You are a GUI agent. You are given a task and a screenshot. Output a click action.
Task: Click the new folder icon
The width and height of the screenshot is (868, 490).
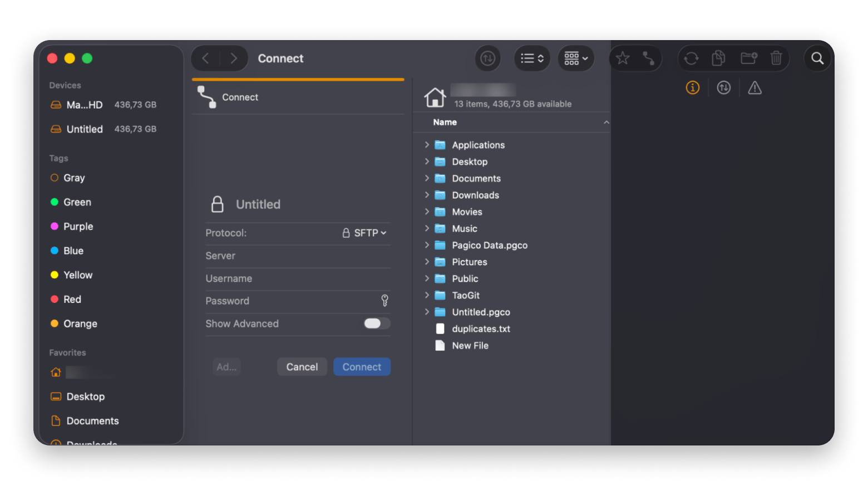click(x=749, y=58)
